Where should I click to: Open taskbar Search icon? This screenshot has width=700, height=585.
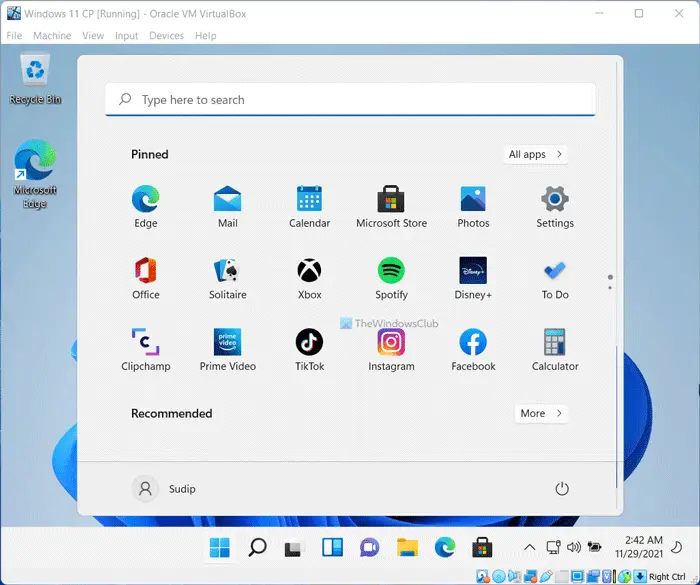click(257, 547)
